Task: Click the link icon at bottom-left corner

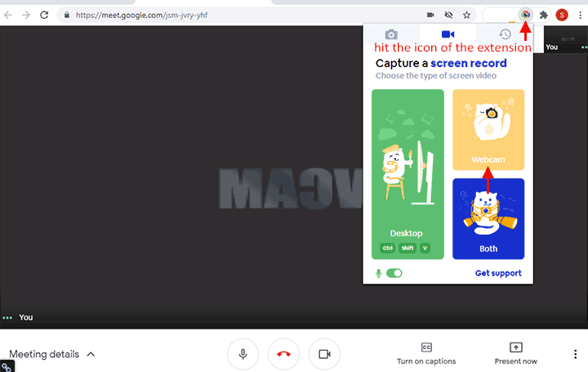Action: (7, 366)
